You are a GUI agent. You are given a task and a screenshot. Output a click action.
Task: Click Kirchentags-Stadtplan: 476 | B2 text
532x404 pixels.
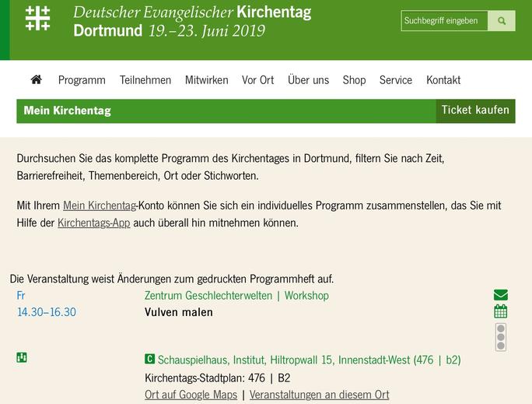218,378
